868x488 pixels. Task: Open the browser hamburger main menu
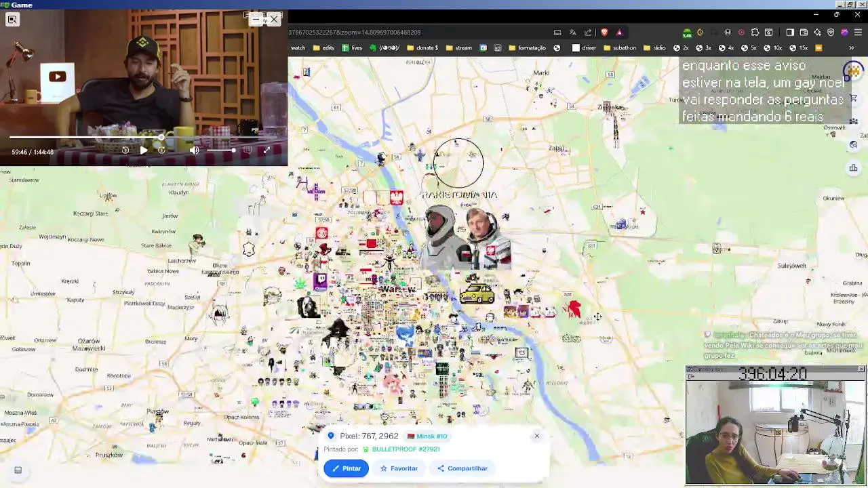point(858,33)
